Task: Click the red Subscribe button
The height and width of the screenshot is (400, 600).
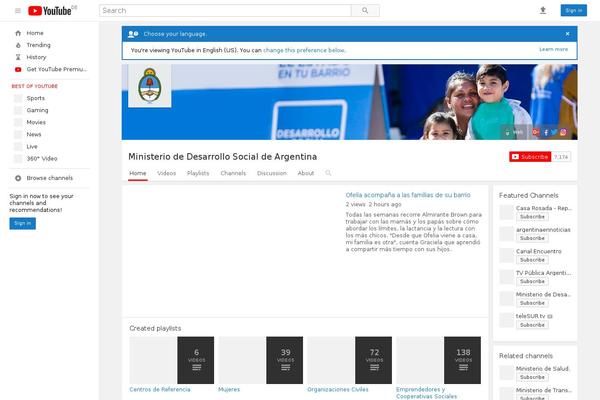Action: pos(530,157)
